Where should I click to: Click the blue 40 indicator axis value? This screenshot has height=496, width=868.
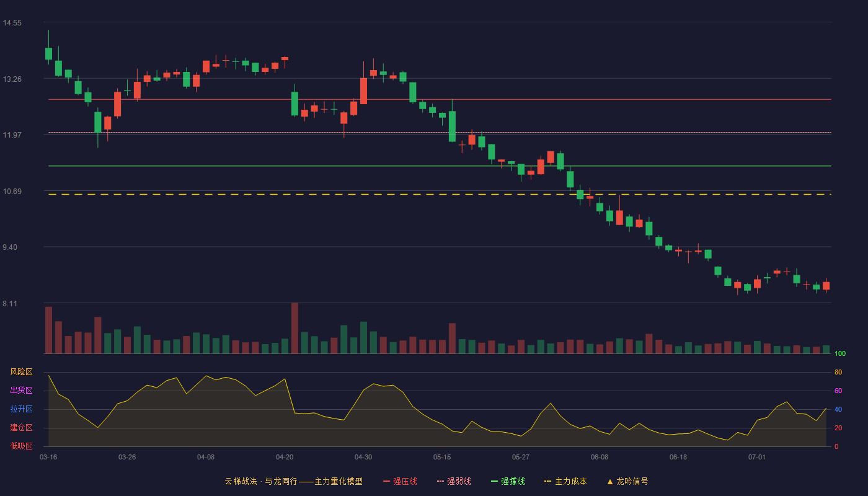click(x=838, y=409)
